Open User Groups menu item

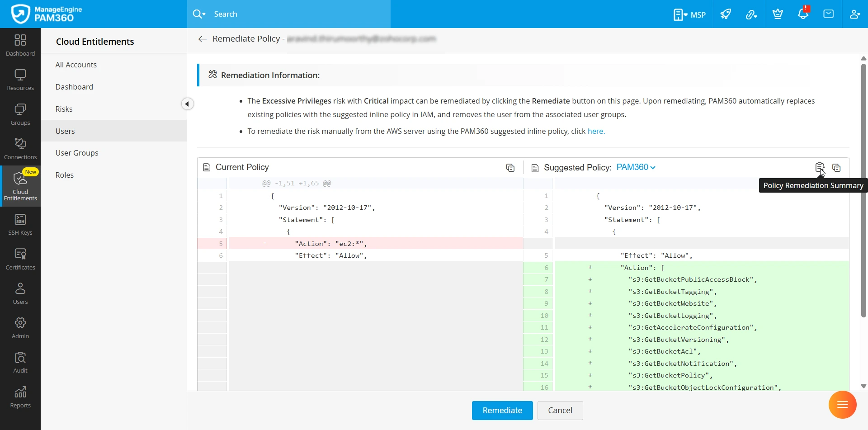click(x=77, y=153)
